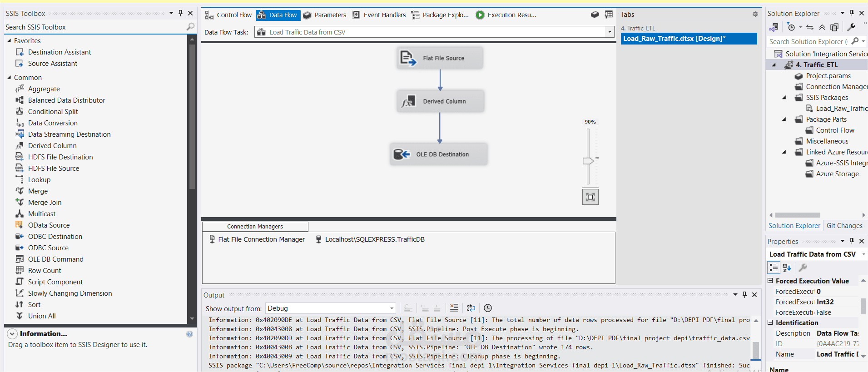
Task: Click the Derived Column fx component icon
Action: 408,101
